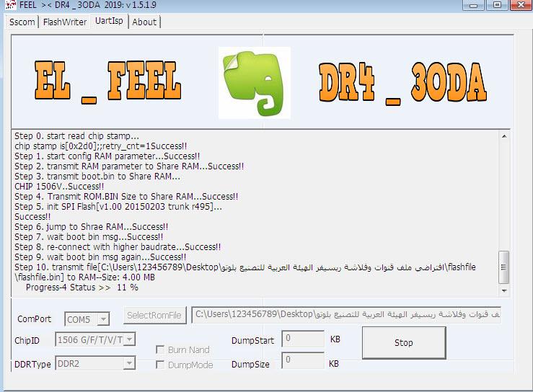Image resolution: width=533 pixels, height=392 pixels.
Task: Open the ComPort COM5 dropdown
Action: 103,319
